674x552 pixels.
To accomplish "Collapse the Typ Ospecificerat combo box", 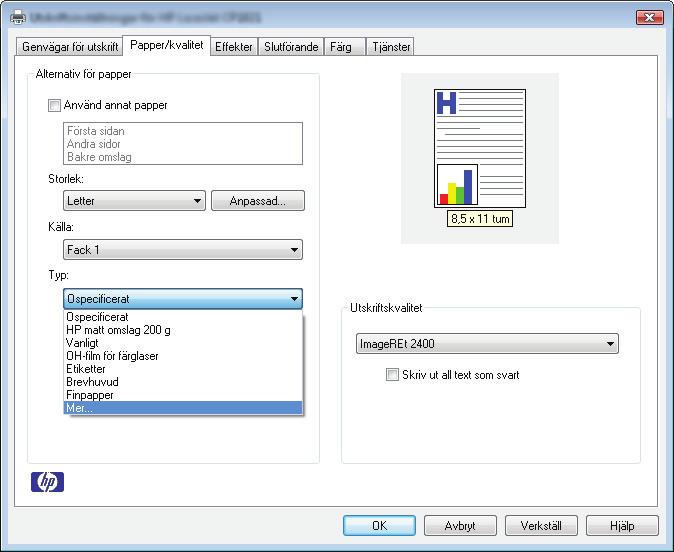I will pos(183,299).
